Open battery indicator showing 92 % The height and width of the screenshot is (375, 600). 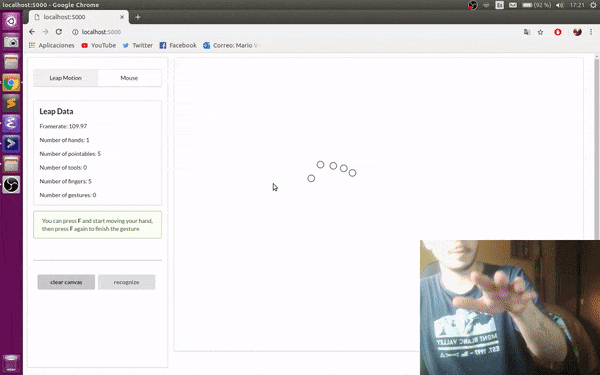coord(536,5)
